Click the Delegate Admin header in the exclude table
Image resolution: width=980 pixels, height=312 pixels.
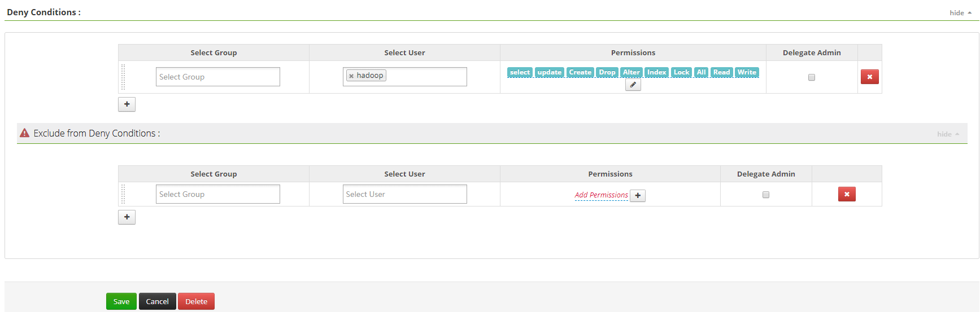(x=766, y=174)
